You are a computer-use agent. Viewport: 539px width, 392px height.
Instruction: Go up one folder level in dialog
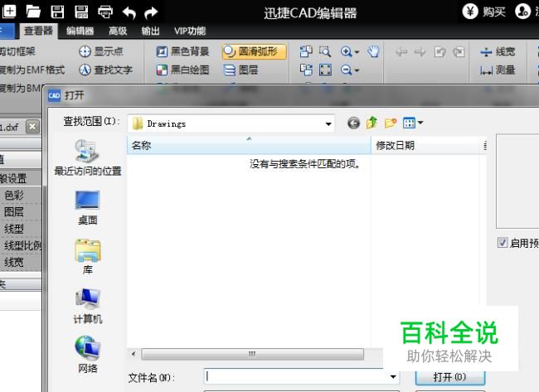(x=372, y=123)
